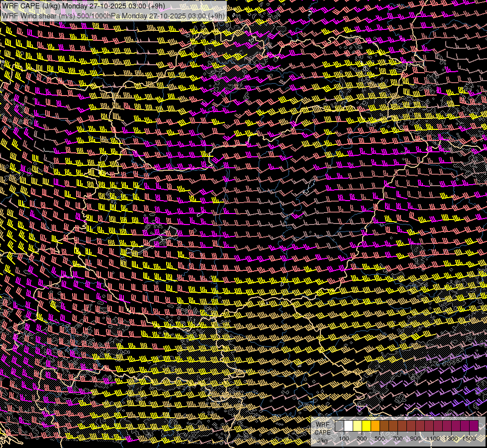
Task: Select the orange CAPE legend swatch
Action: coord(375,426)
